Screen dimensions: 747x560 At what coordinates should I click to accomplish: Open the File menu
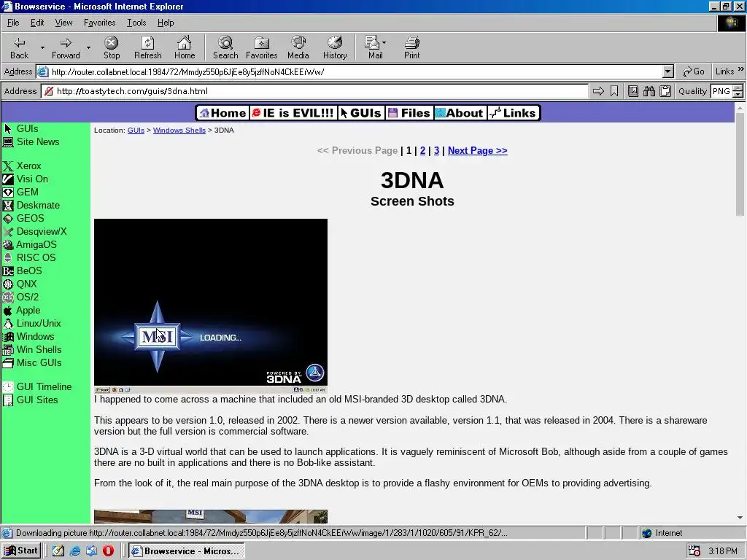pos(13,23)
